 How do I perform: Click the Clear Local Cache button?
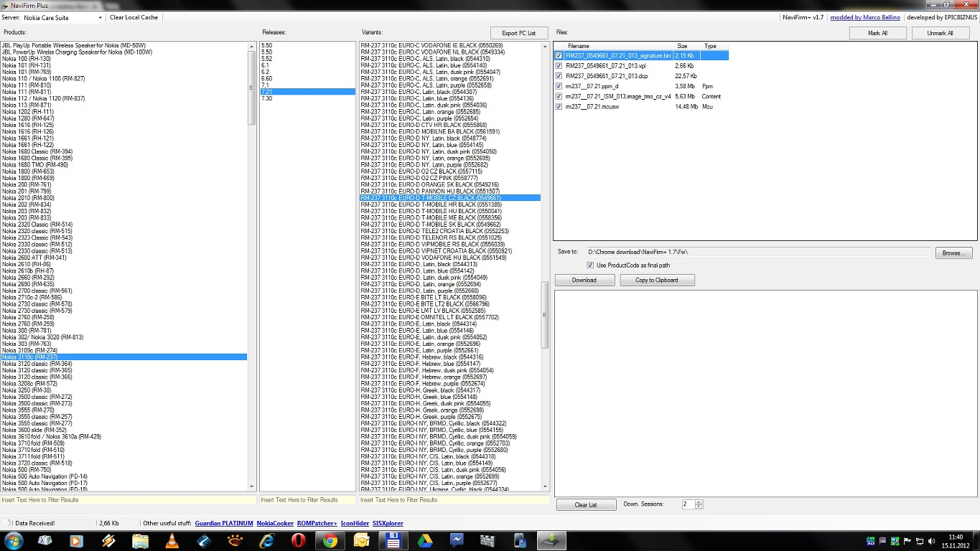coord(134,17)
